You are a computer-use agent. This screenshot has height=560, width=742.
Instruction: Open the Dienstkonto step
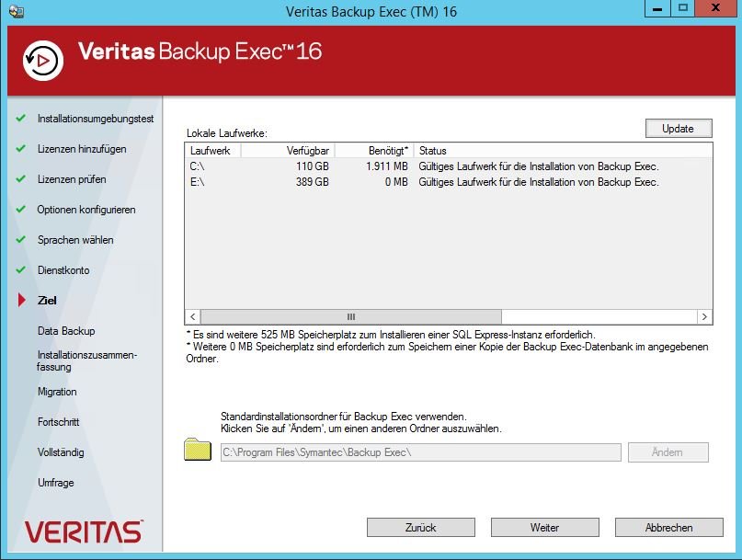coord(63,269)
